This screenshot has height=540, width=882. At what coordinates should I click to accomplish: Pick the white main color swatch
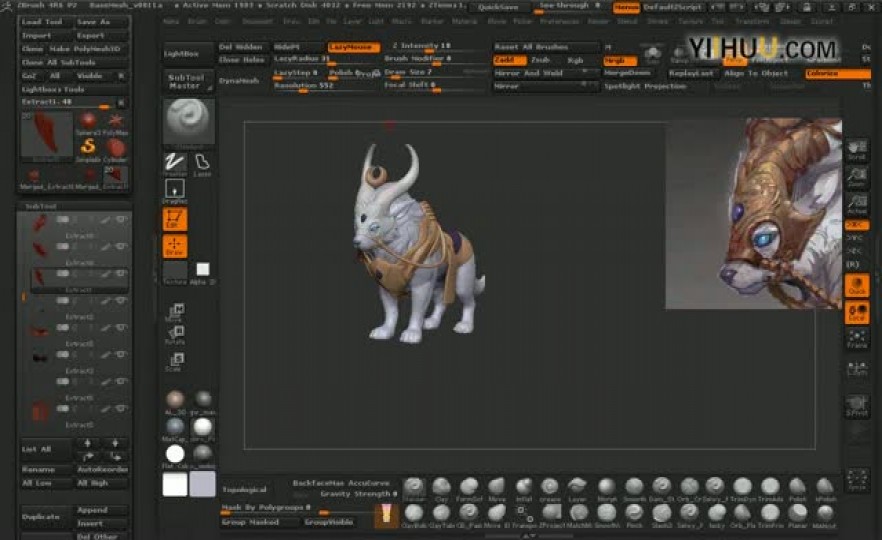click(174, 484)
